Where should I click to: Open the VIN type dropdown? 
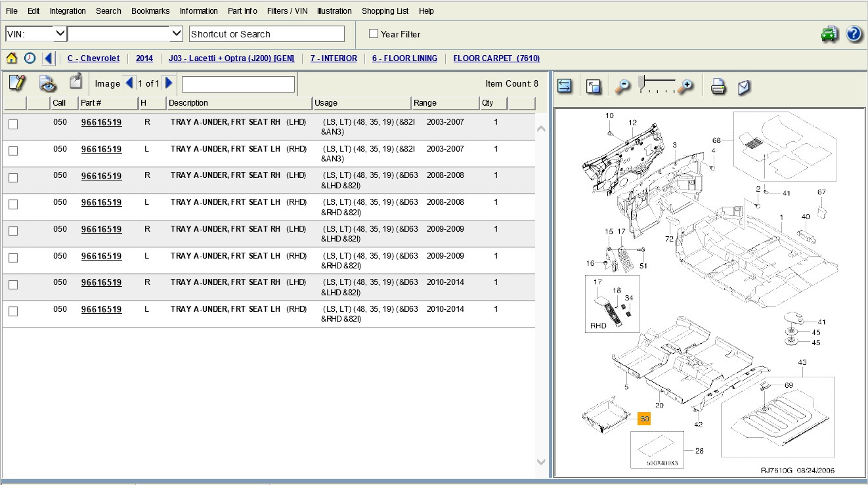point(60,33)
